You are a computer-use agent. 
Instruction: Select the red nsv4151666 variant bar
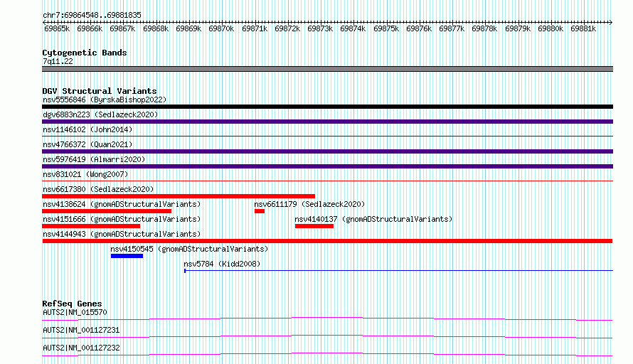point(91,226)
